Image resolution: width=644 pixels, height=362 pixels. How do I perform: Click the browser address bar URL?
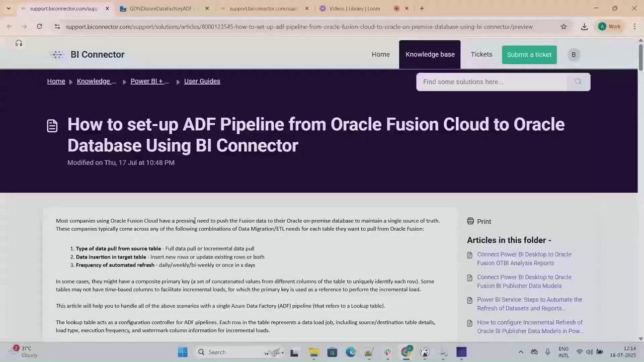[x=299, y=27]
